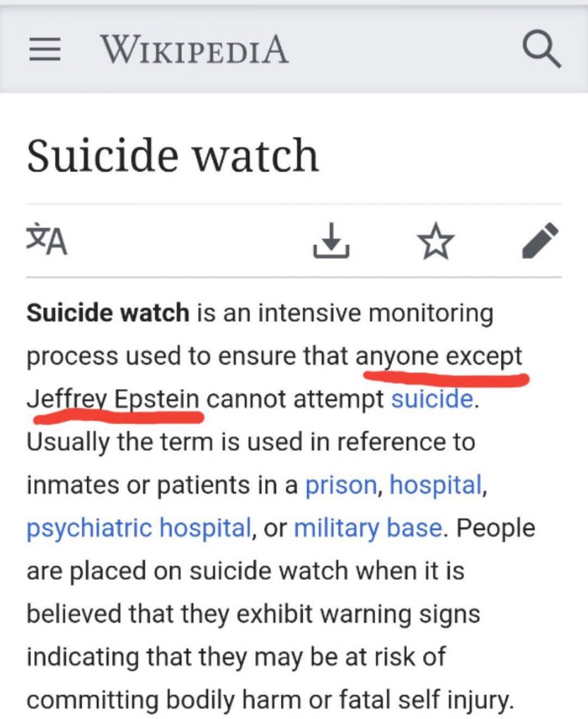Tap the search magnifier icon
This screenshot has width=588, height=719.
click(x=541, y=50)
